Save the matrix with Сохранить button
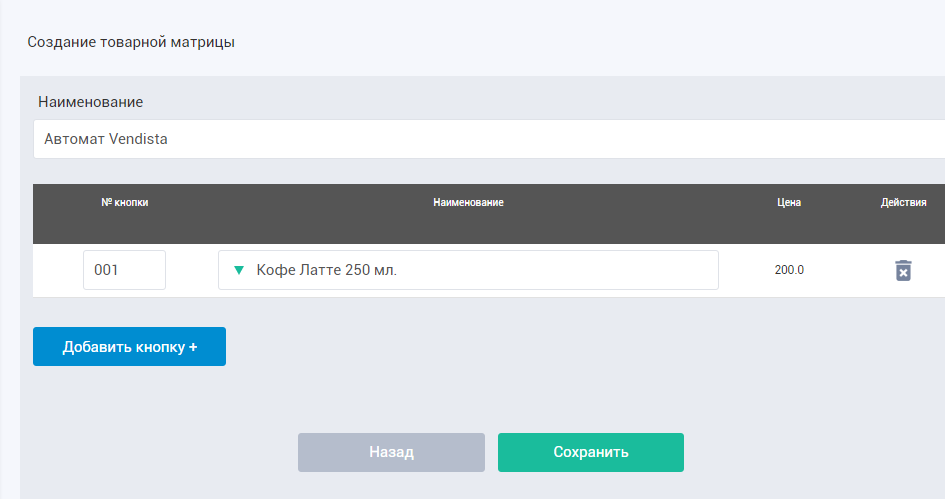The width and height of the screenshot is (945, 499). (x=590, y=452)
